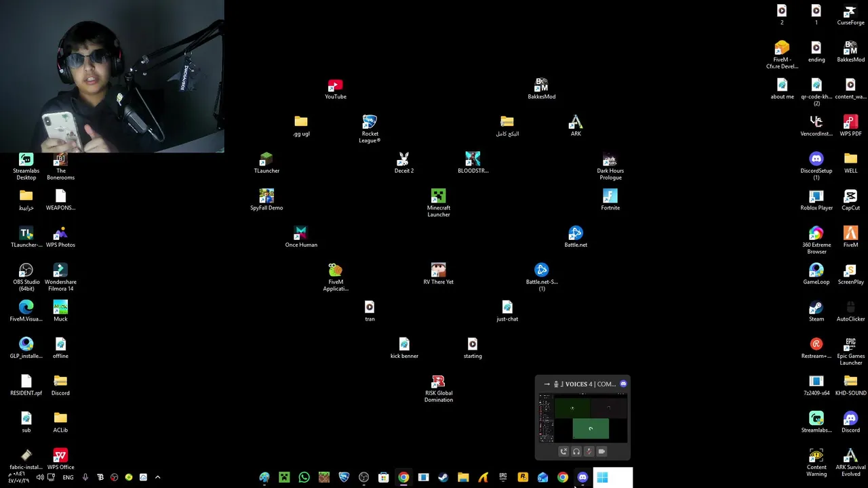
Task: Open the Minecraft creeper taskbar icon
Action: pyautogui.click(x=284, y=477)
